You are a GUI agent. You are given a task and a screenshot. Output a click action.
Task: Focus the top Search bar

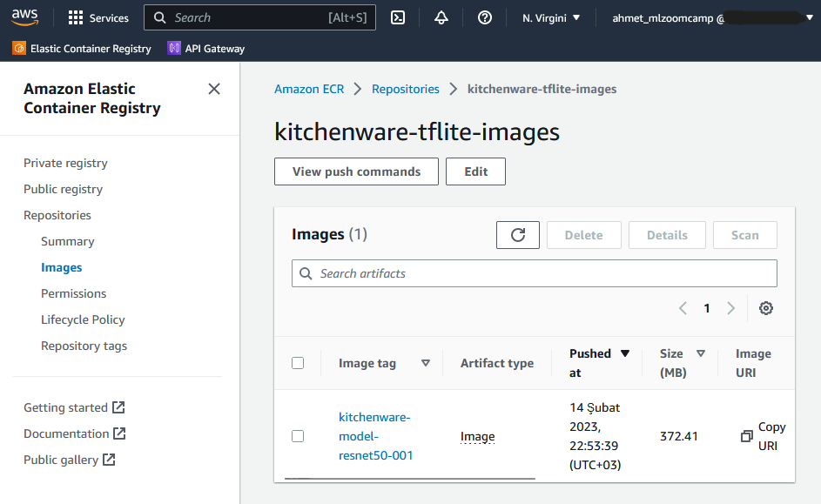tap(259, 17)
